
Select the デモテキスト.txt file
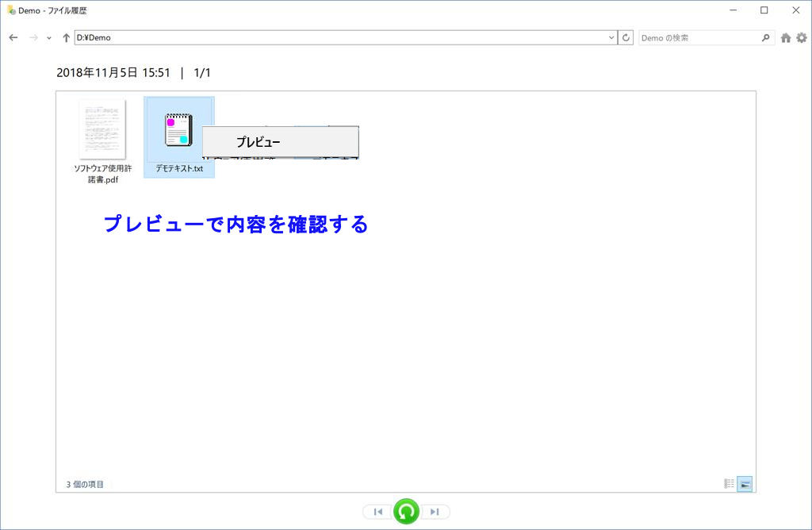(178, 136)
